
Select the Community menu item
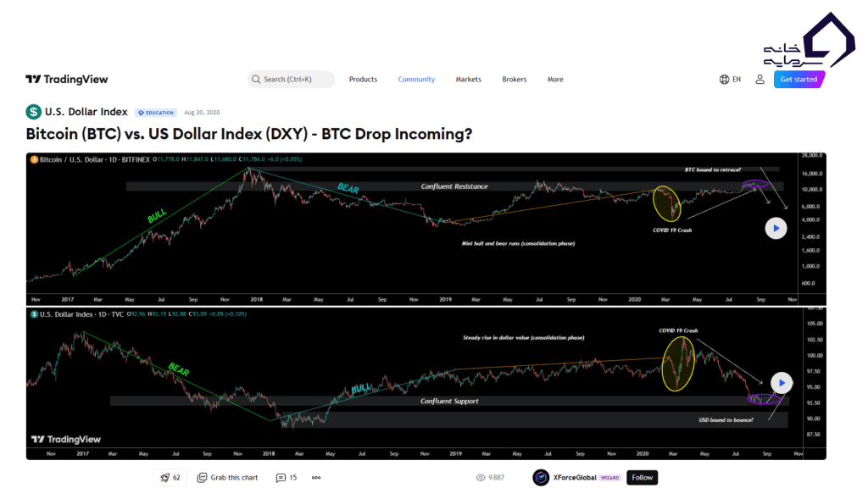click(416, 79)
